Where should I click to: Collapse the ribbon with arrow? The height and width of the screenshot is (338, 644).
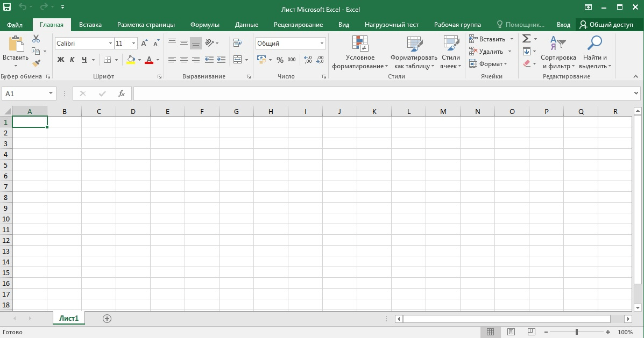635,76
